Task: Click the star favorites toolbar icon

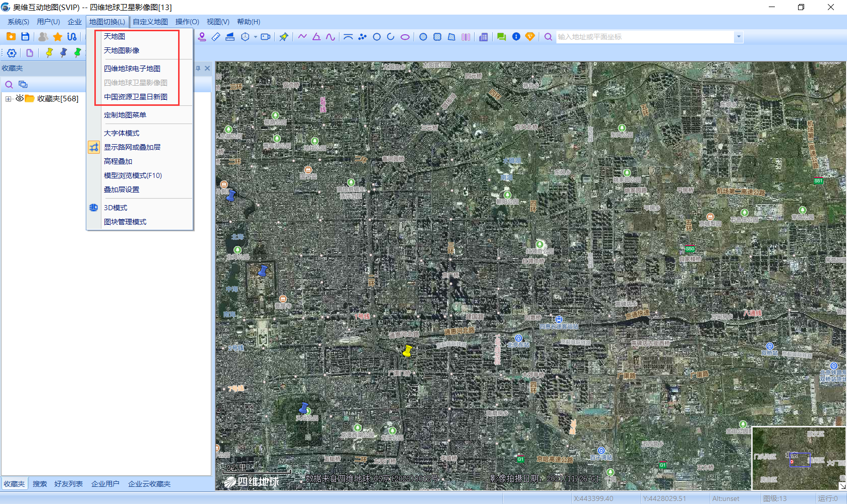Action: point(58,36)
